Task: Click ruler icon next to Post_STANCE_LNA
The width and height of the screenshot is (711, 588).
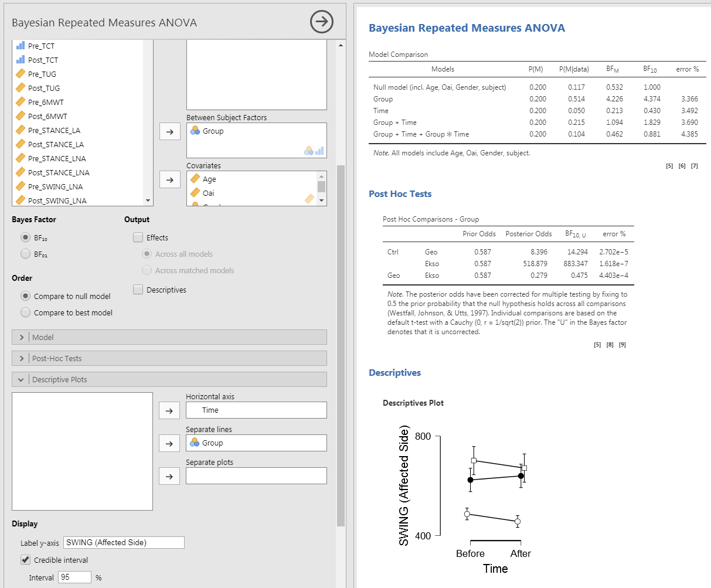Action: coord(21,172)
